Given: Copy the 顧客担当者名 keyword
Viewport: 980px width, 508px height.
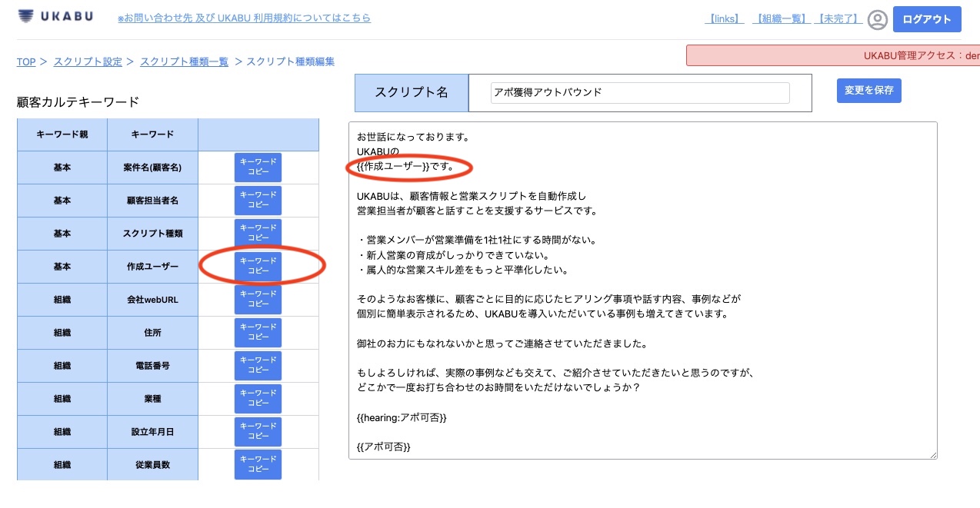Looking at the screenshot, I should [x=258, y=201].
